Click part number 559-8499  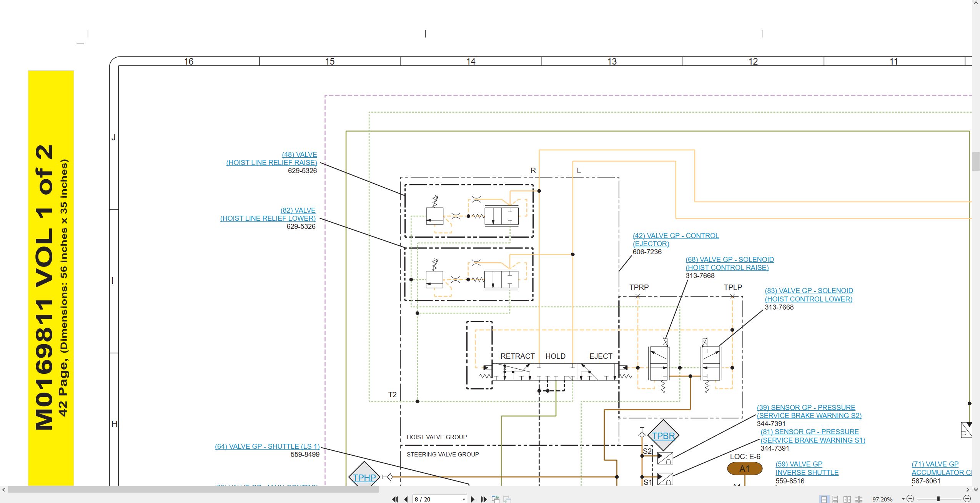(305, 455)
